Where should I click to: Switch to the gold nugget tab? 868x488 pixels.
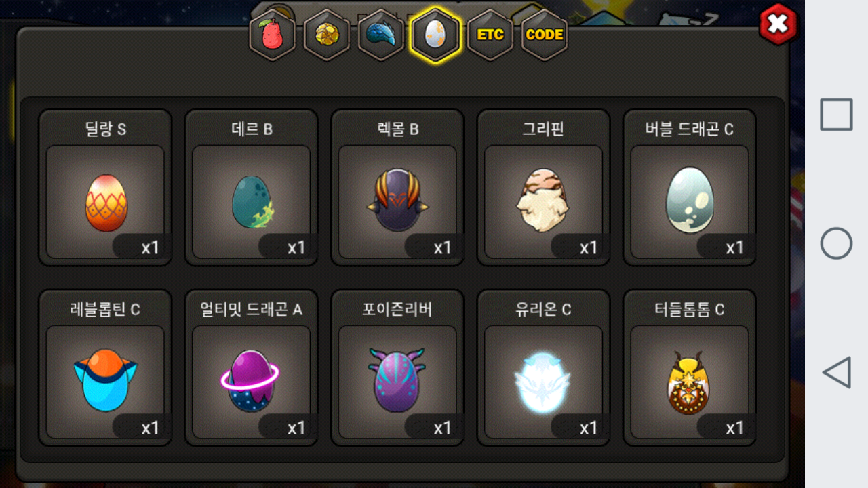327,35
